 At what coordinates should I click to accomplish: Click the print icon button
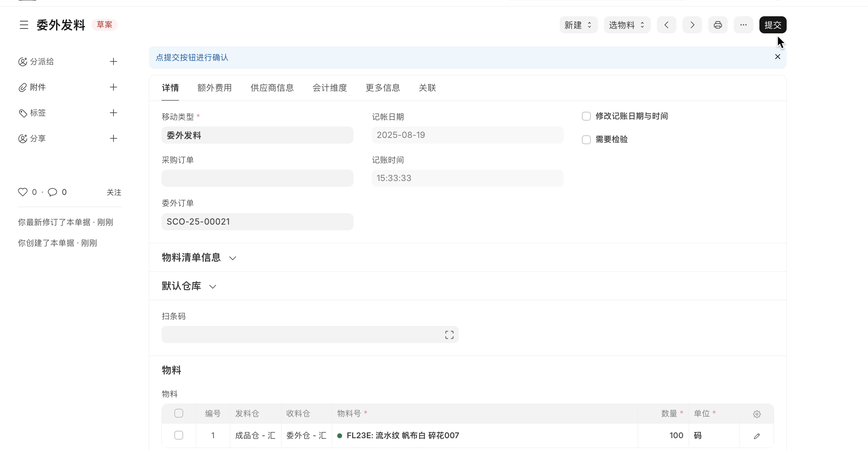tap(718, 25)
